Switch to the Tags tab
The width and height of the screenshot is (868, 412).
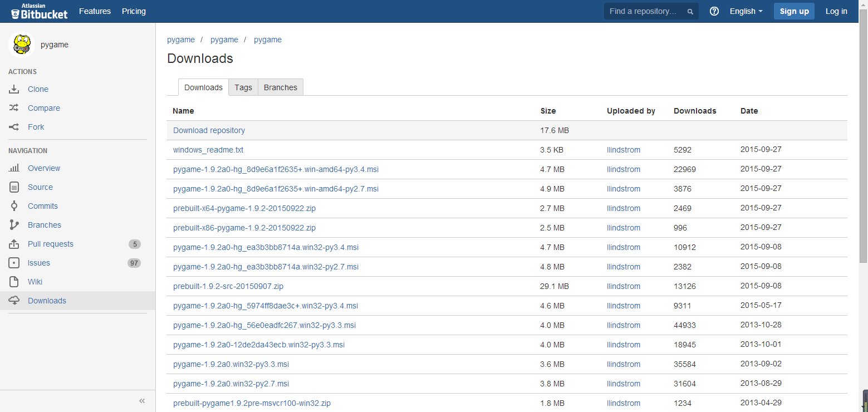pyautogui.click(x=243, y=87)
